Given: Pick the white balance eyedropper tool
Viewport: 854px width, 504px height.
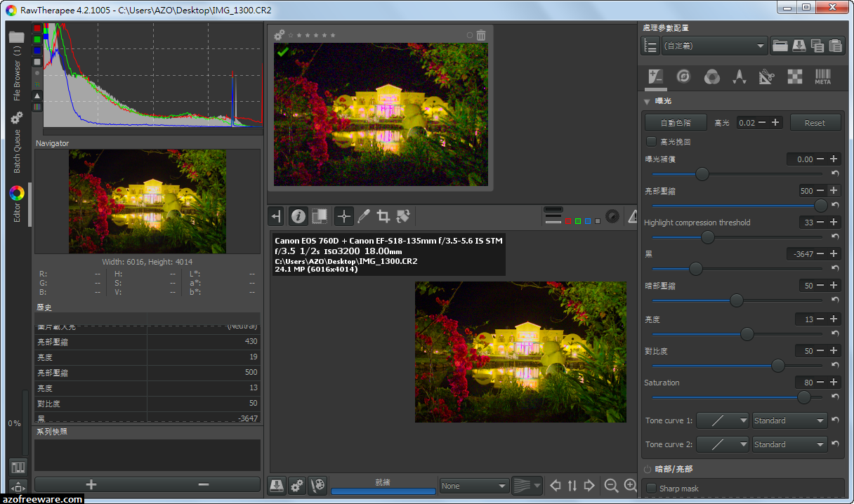Looking at the screenshot, I should point(363,217).
